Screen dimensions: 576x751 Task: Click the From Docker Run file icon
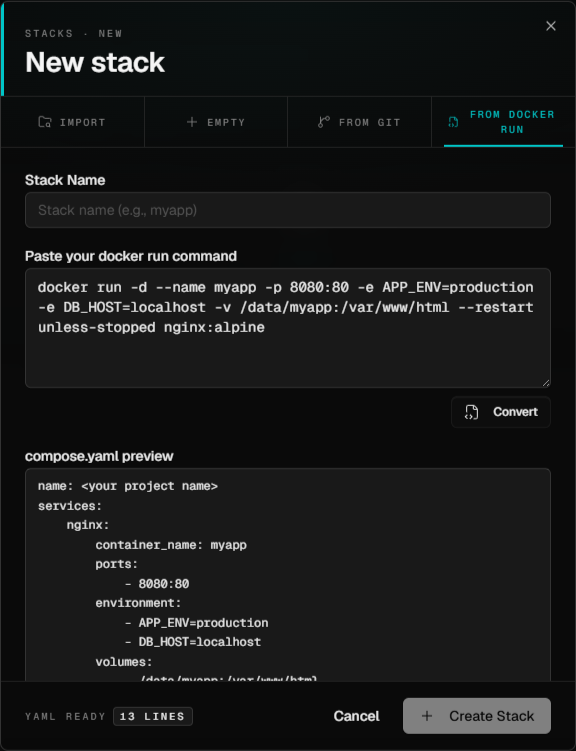click(453, 122)
